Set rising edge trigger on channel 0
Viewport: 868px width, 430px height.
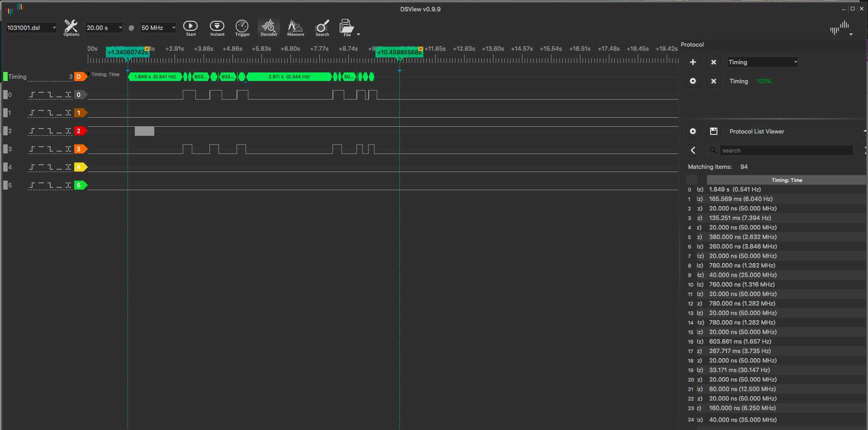tap(32, 95)
